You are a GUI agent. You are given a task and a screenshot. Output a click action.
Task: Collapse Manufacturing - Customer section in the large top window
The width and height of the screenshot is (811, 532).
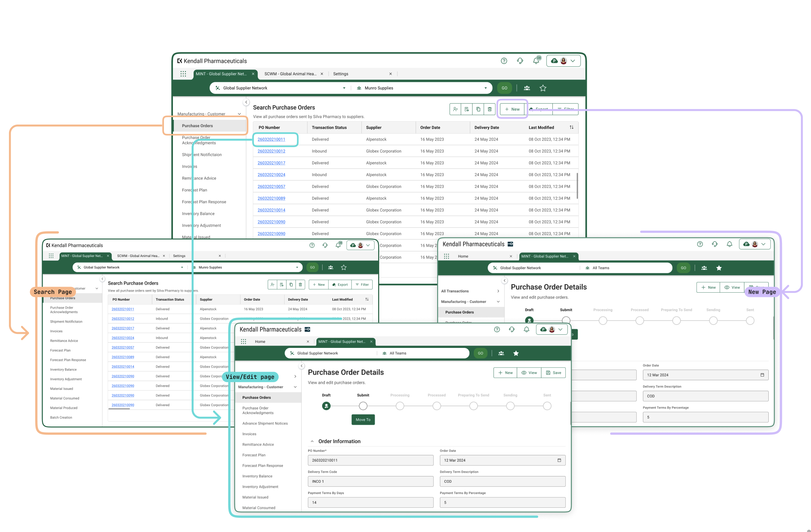239,114
